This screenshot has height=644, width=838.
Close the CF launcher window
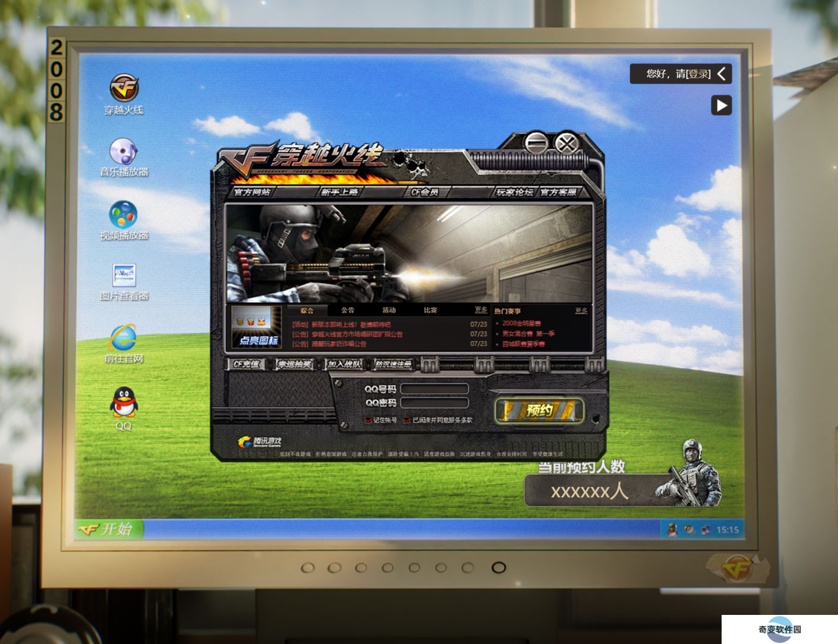pos(566,143)
